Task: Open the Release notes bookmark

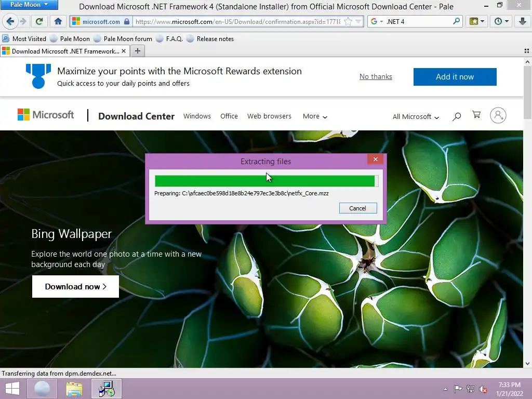Action: [210, 38]
